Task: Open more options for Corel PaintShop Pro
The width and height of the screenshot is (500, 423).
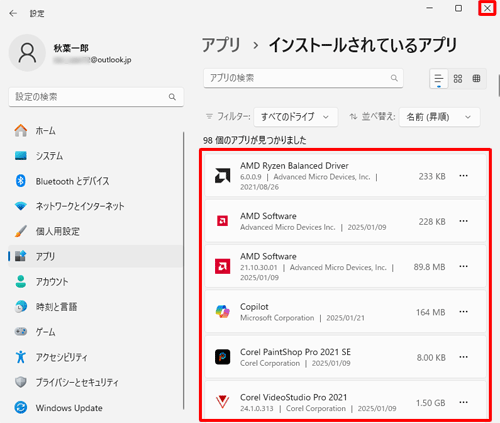Action: 463,357
